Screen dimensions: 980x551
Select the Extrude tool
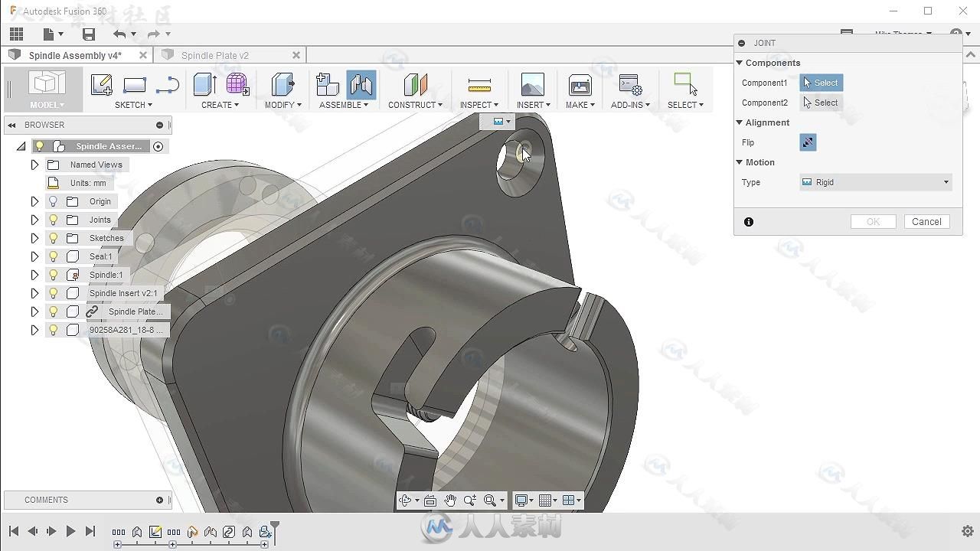tap(204, 84)
